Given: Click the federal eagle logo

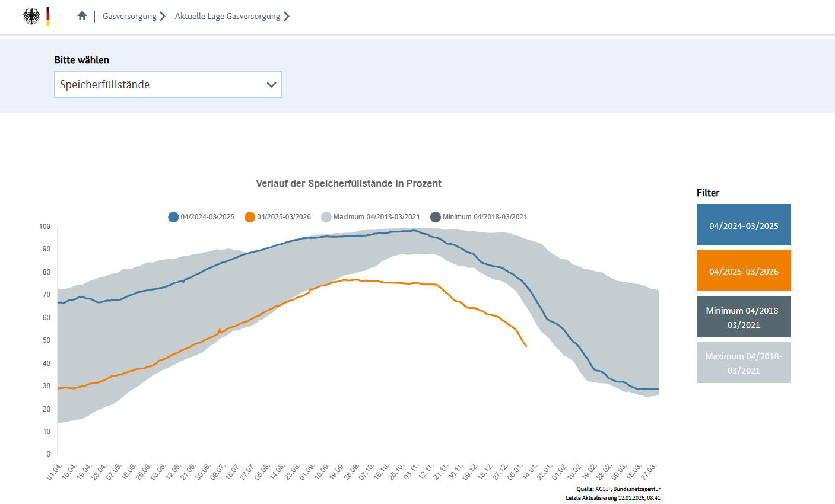Looking at the screenshot, I should coord(32,16).
